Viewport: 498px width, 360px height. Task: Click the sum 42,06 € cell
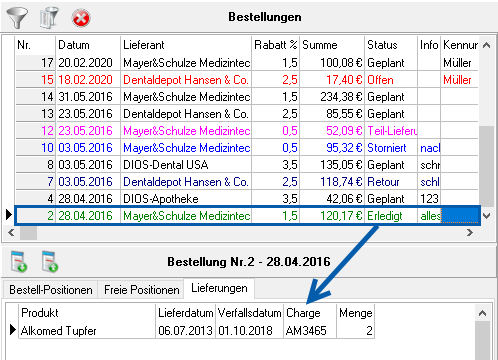tap(332, 199)
